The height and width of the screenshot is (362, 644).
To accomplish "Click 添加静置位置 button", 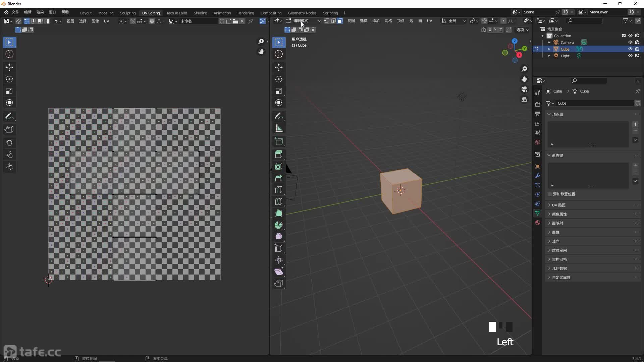I will pos(564,194).
